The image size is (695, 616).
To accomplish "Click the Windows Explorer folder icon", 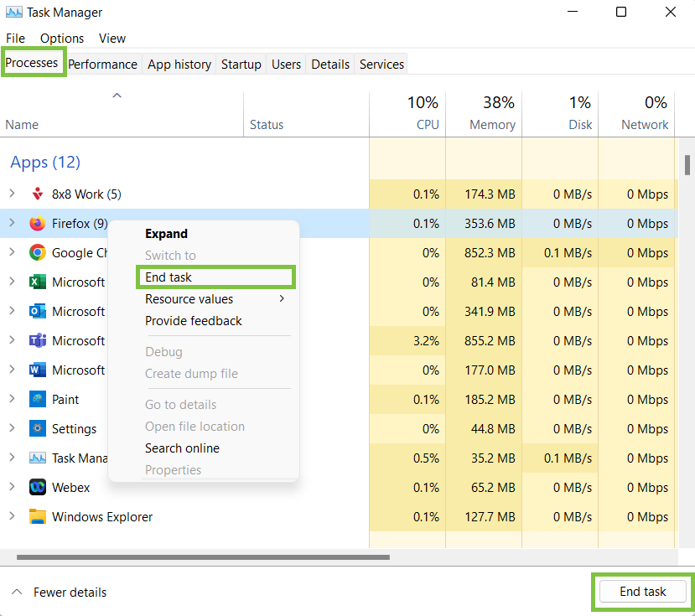I will pos(37,517).
